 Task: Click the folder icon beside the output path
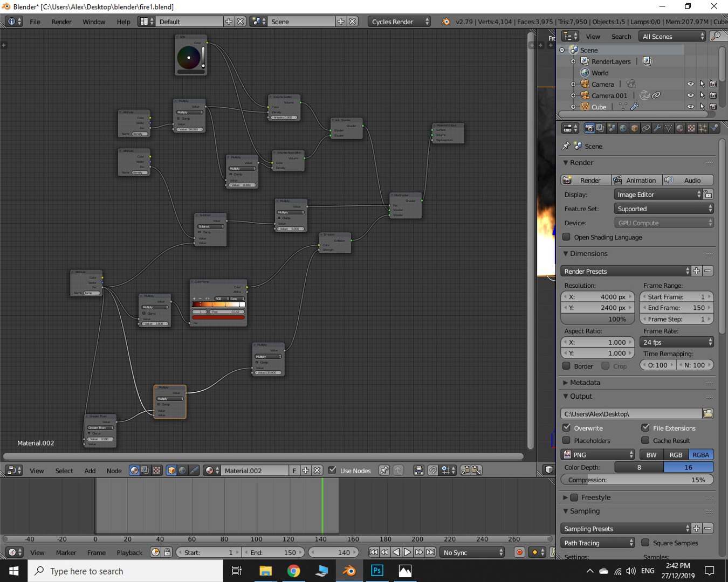tap(708, 413)
